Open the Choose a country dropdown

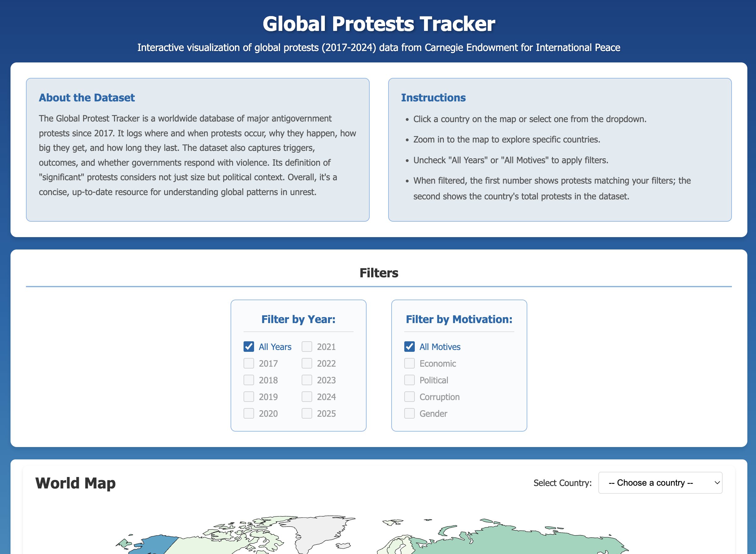coord(660,483)
